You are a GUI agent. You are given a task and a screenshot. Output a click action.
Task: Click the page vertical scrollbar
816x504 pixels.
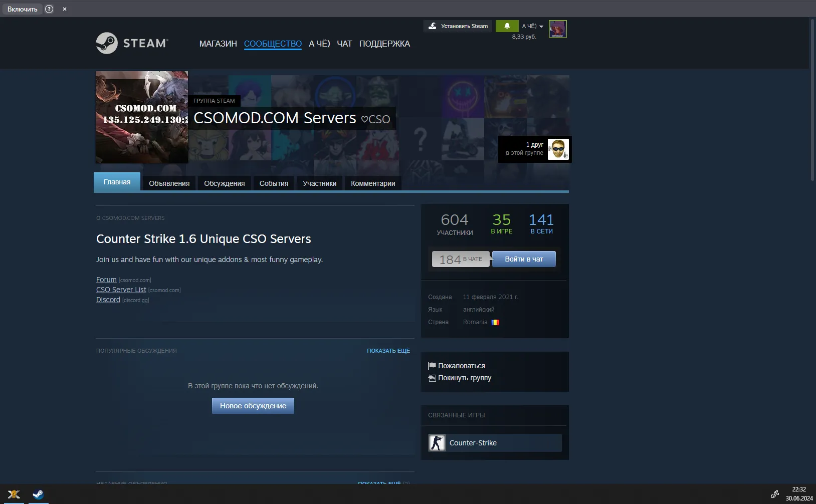(812, 100)
